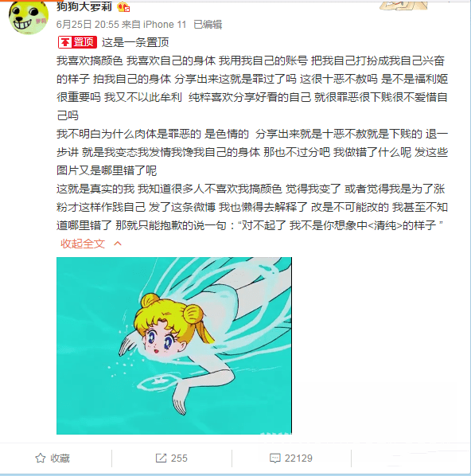The width and height of the screenshot is (471, 476).
Task: Collapse the post using the orange up chevron
Action: point(118,244)
